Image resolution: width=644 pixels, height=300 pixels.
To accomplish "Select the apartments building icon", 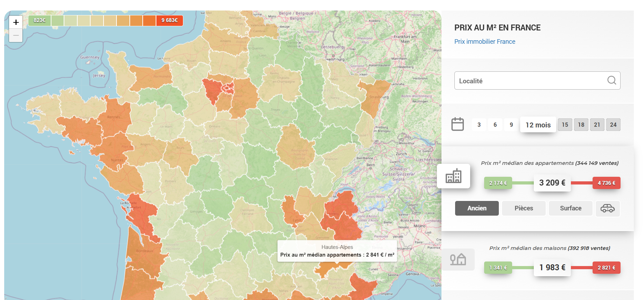I will [453, 176].
